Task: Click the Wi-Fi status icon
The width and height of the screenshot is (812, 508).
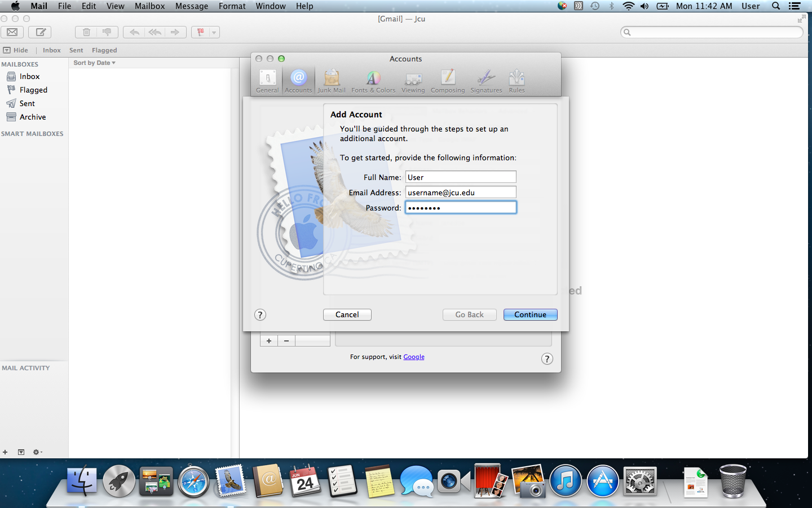Action: tap(628, 6)
